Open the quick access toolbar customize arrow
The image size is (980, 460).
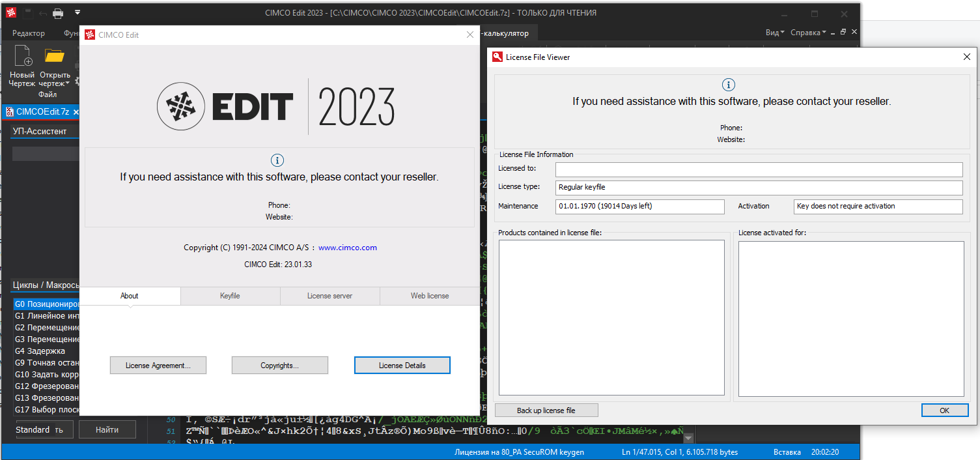click(77, 13)
